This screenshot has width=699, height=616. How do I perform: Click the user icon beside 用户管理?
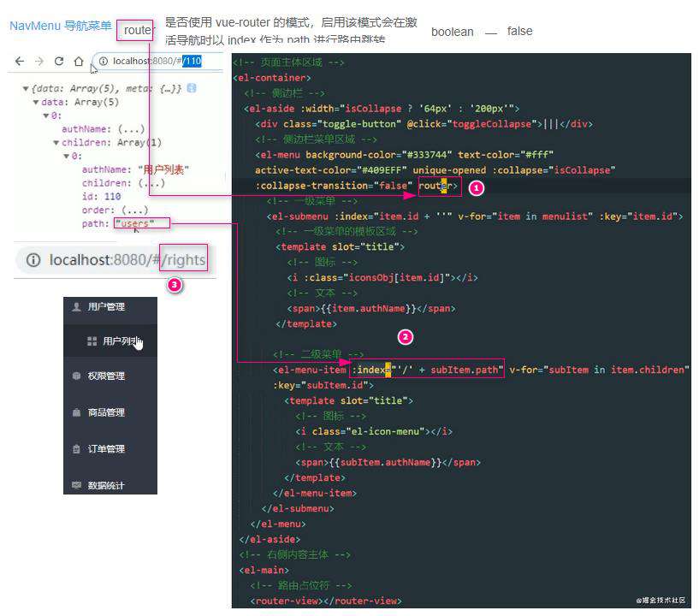click(76, 306)
